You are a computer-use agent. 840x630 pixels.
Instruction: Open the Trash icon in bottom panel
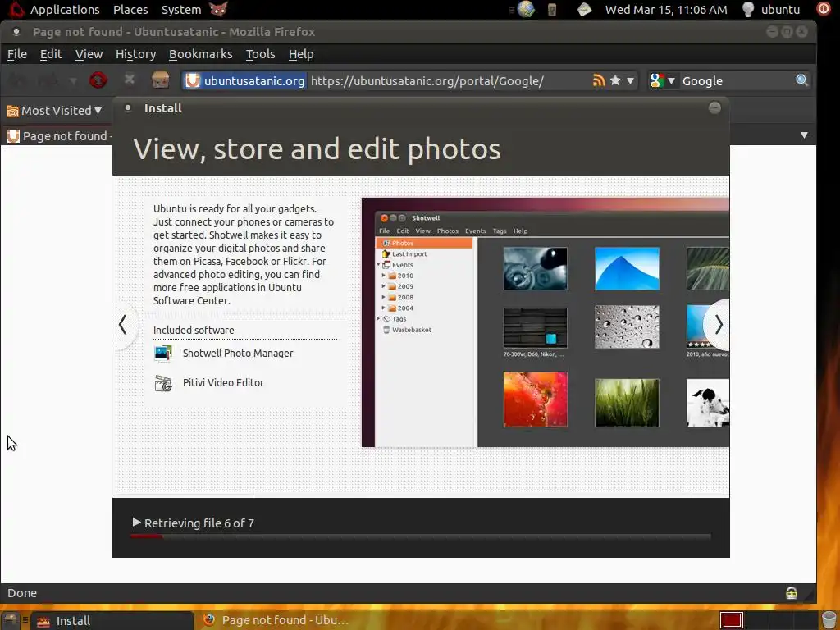(x=829, y=620)
